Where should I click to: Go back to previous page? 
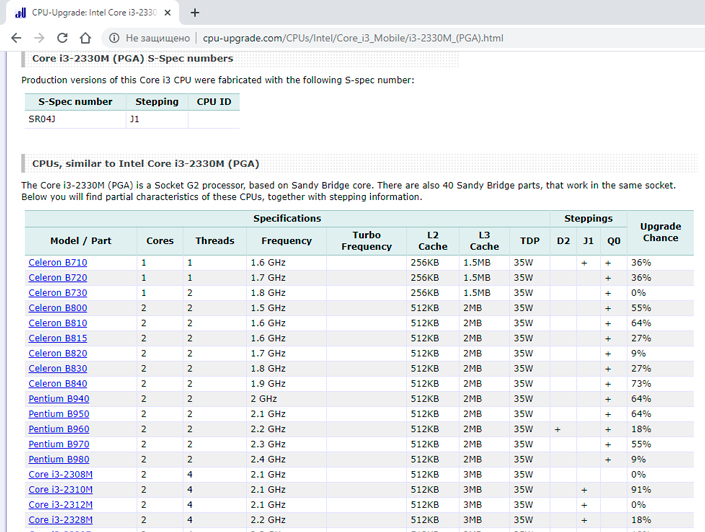(16, 38)
